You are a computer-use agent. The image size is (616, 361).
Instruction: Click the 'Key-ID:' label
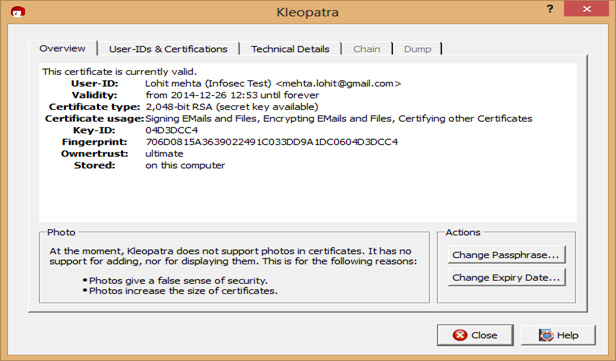[94, 130]
